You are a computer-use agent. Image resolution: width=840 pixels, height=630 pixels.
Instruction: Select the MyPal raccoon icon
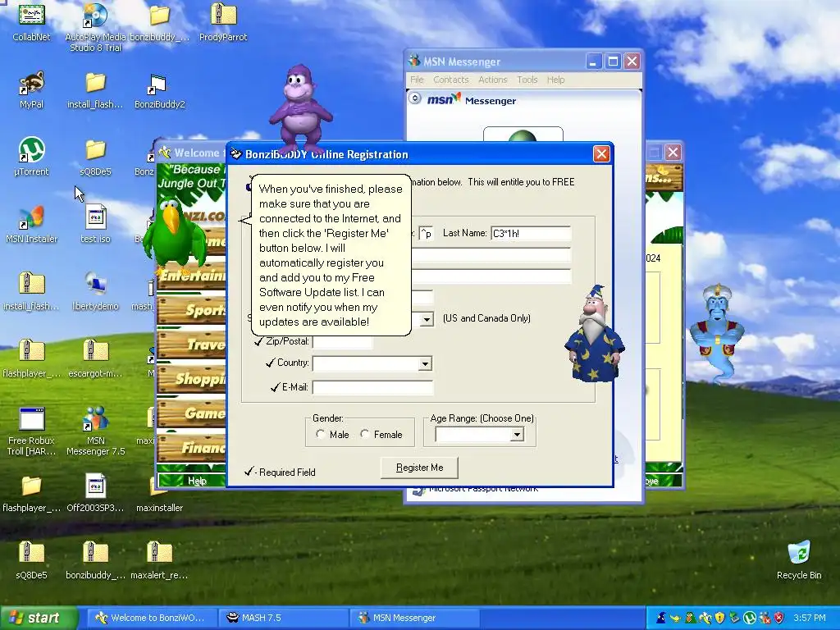click(x=31, y=89)
